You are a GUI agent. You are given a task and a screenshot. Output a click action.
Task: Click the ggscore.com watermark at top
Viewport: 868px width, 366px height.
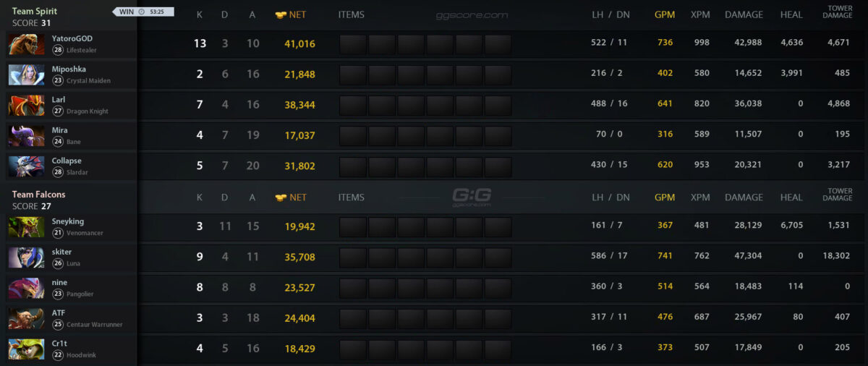click(472, 14)
